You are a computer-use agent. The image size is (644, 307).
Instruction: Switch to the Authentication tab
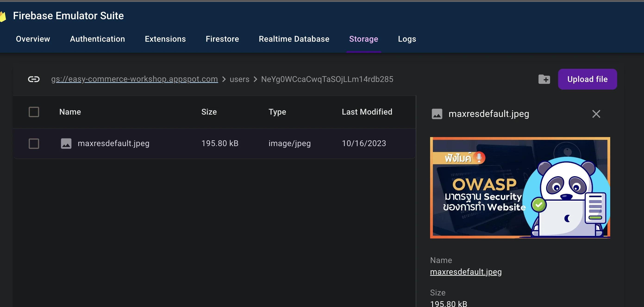pyautogui.click(x=97, y=39)
